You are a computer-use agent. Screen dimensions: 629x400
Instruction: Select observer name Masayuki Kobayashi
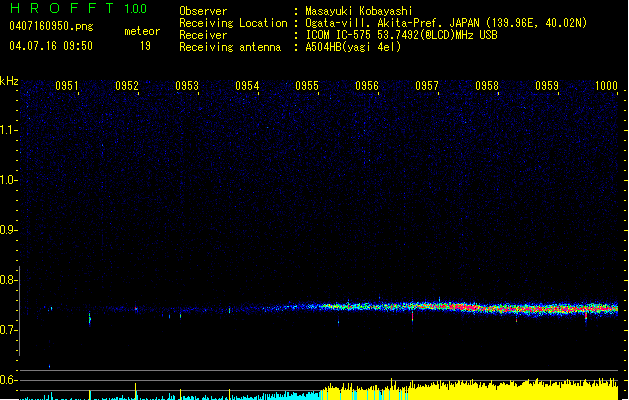[x=359, y=11]
